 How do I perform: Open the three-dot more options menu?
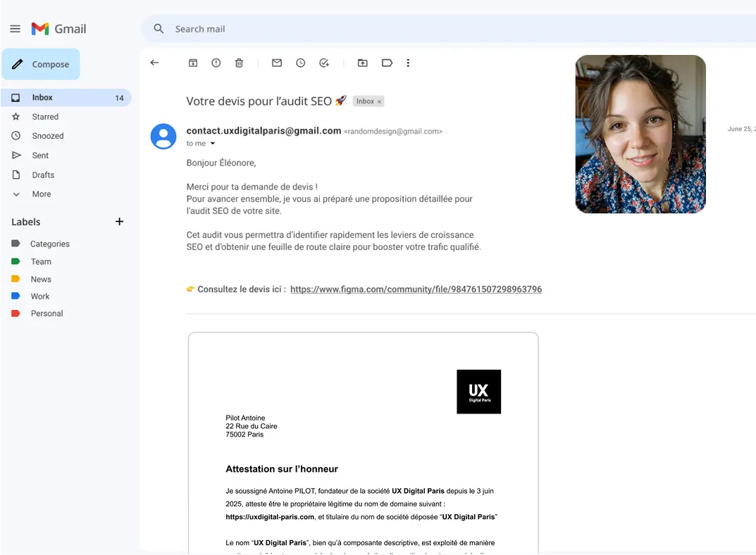pos(408,63)
